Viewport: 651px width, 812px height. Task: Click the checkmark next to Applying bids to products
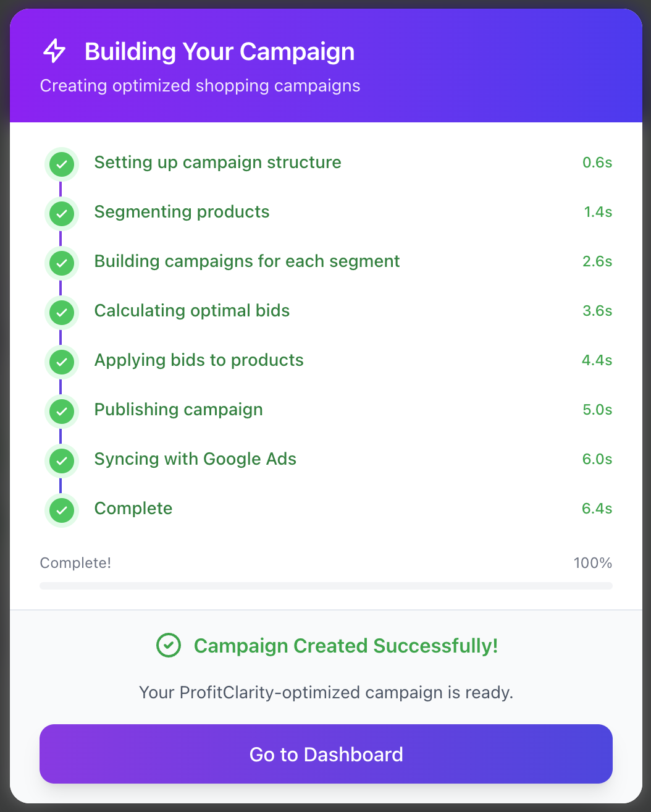coord(61,362)
